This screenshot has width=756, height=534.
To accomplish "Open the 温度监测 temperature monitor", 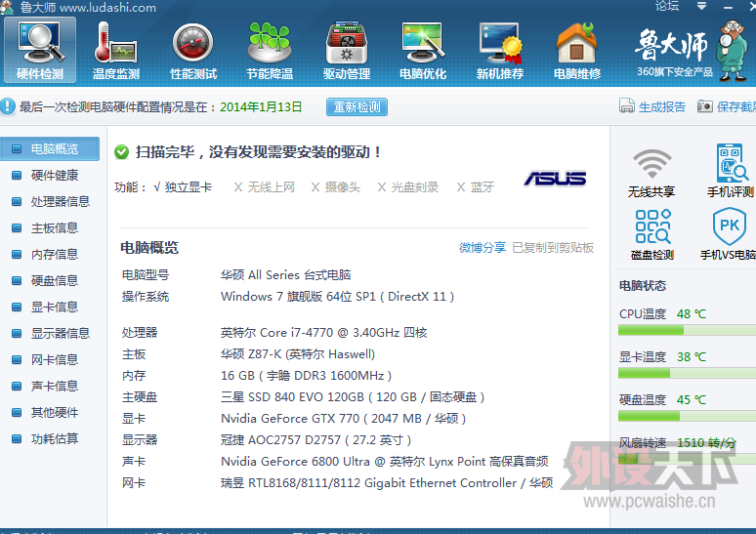I will [116, 50].
